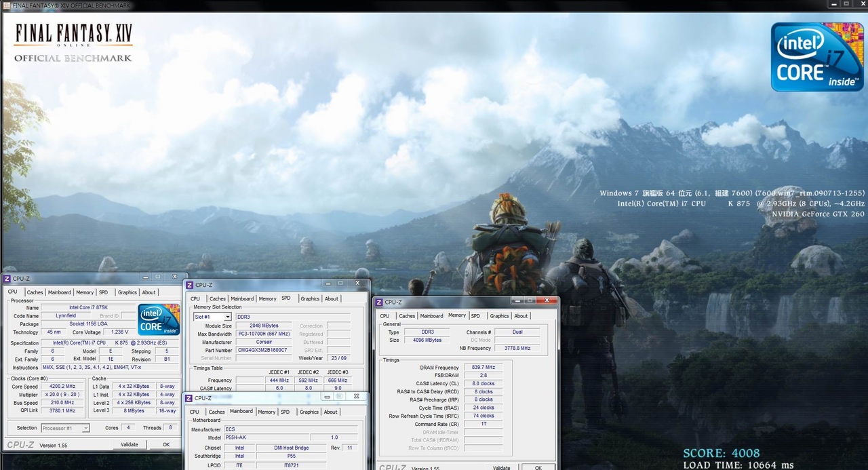Open About tab in the CPU-Z CPU window

[x=149, y=292]
